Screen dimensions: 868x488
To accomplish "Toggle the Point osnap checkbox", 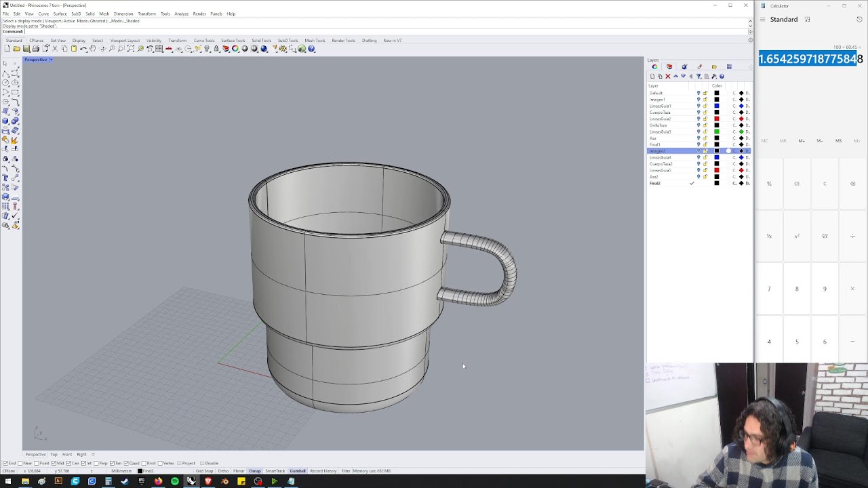I will coord(37,463).
